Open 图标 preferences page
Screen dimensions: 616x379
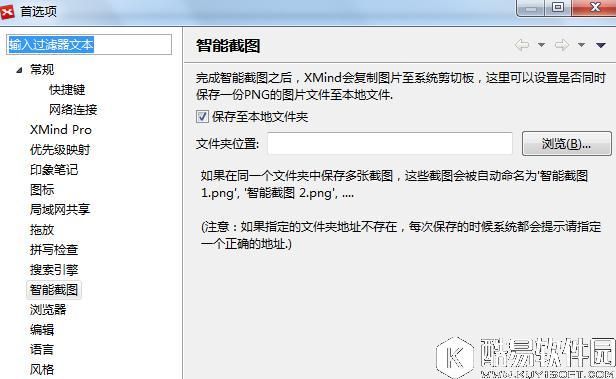(x=42, y=190)
